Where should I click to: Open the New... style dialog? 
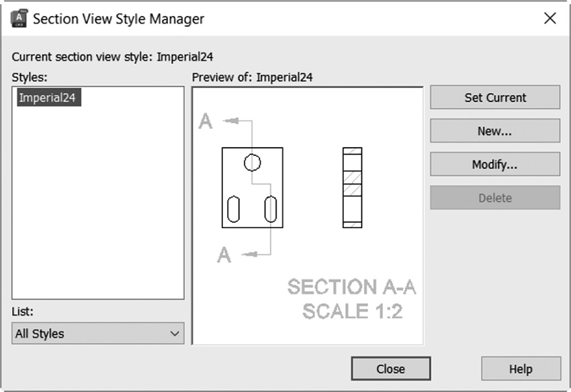pos(495,131)
